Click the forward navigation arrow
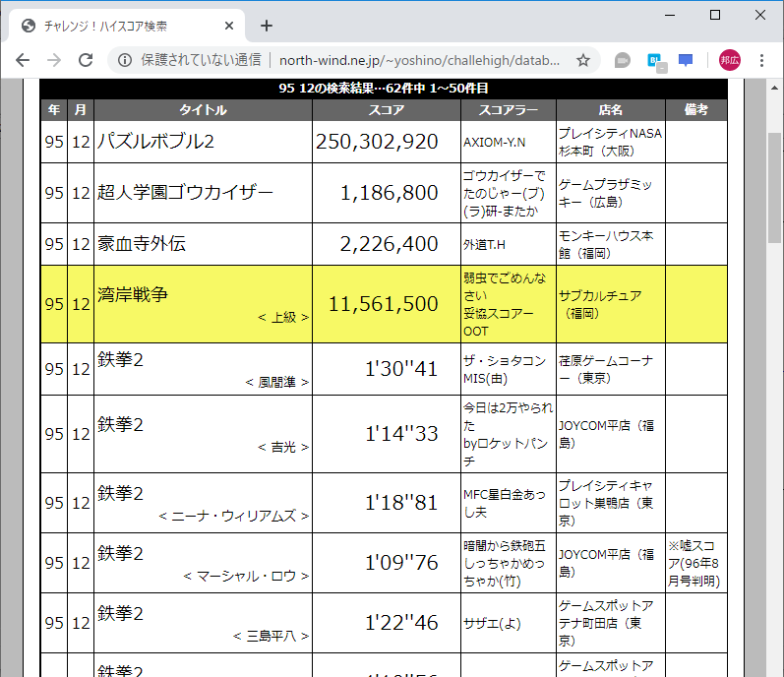The height and width of the screenshot is (677, 784). (x=54, y=60)
